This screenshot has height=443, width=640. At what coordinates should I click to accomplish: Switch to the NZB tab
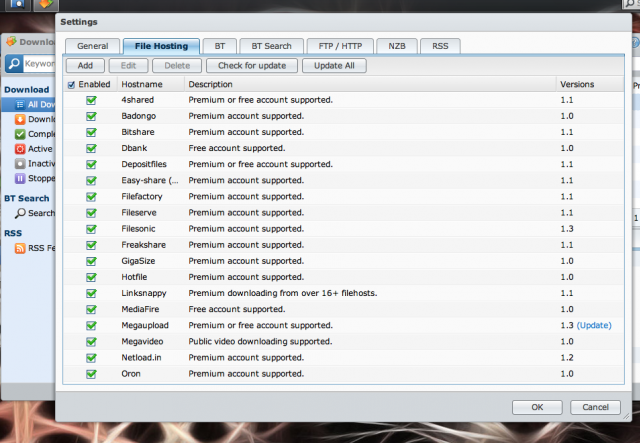pos(397,46)
